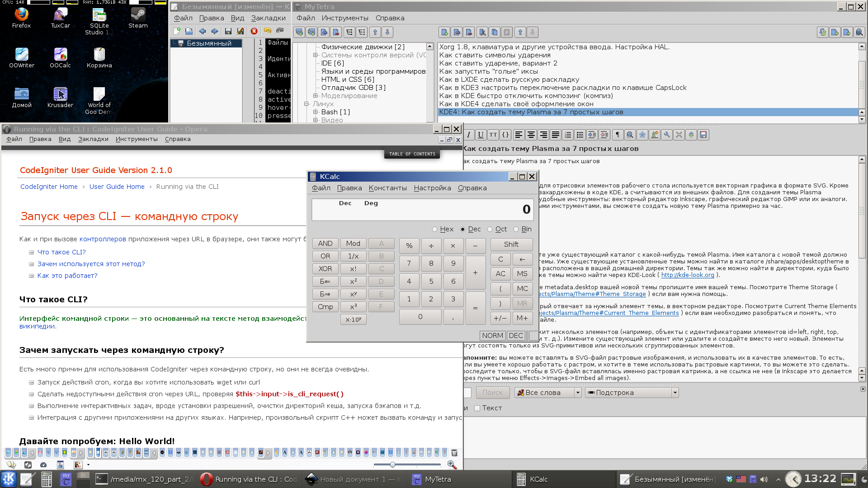Expand the Моделирование tree branch

[316, 96]
